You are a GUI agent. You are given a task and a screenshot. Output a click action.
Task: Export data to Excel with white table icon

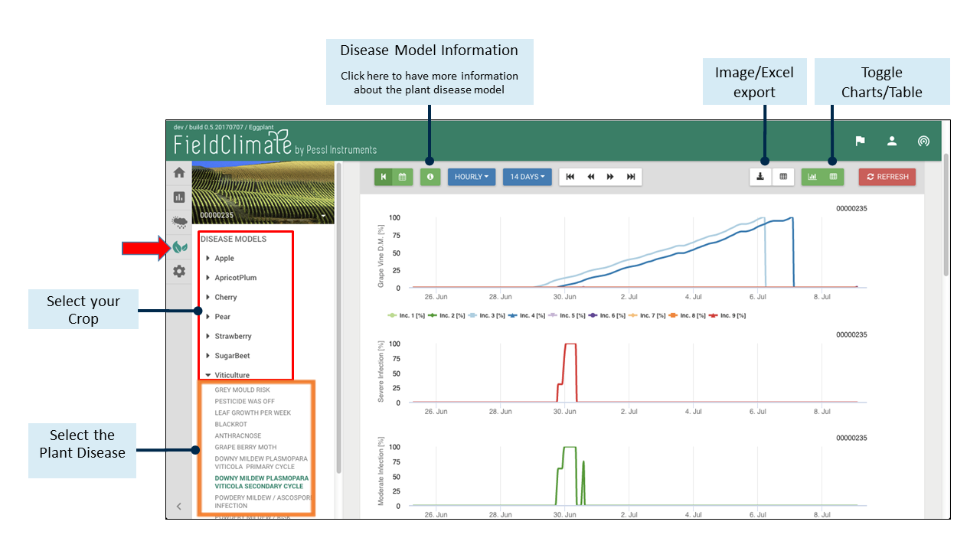coord(783,177)
